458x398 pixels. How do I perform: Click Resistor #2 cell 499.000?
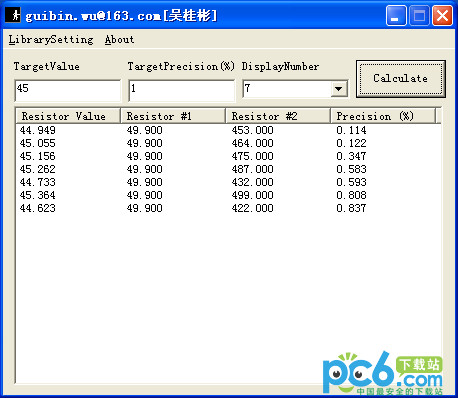(252, 195)
